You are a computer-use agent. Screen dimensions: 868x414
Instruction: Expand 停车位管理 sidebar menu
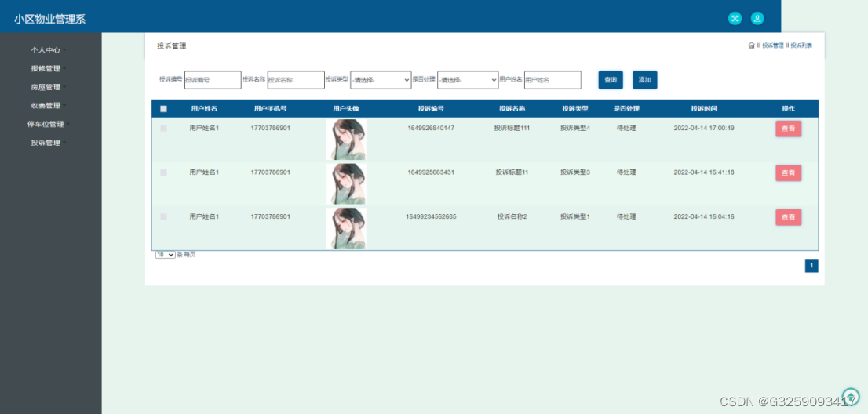pos(48,124)
